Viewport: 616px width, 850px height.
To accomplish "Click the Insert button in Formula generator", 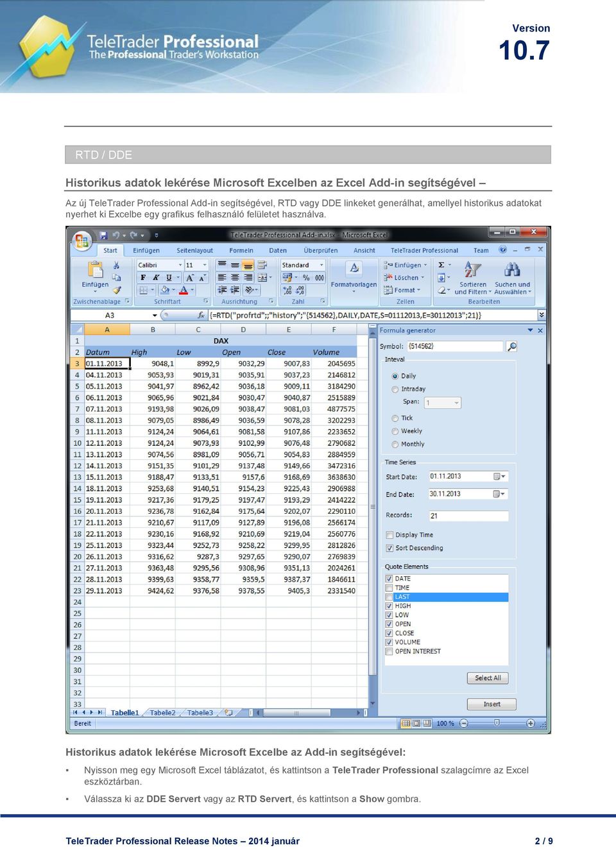I will pos(492,704).
